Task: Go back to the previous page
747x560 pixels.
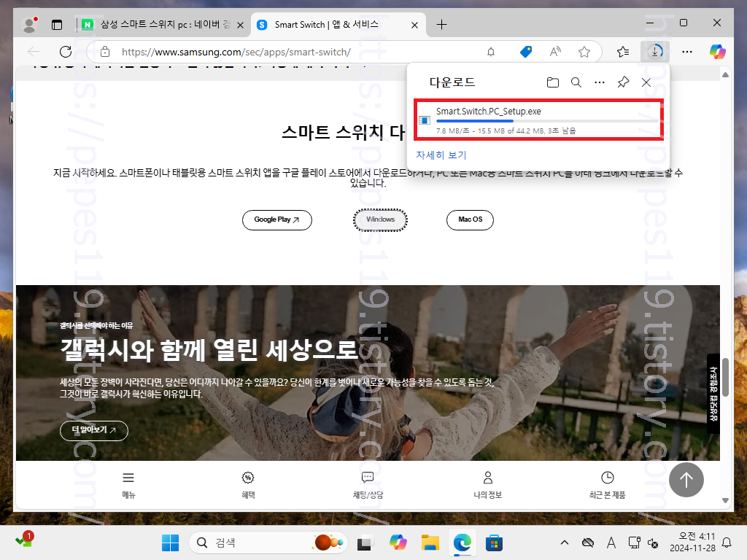Action: (34, 52)
